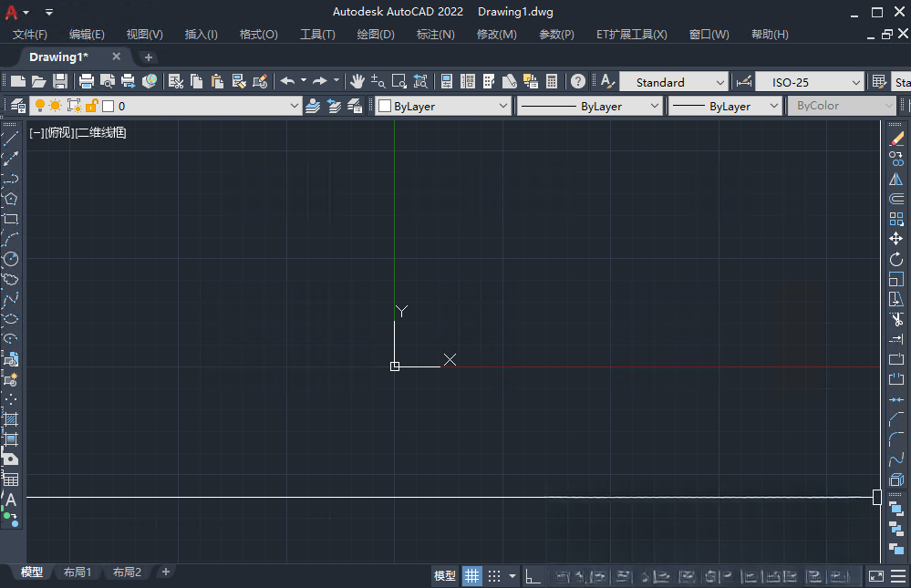Expand the undo history dropdown arrow

[304, 81]
